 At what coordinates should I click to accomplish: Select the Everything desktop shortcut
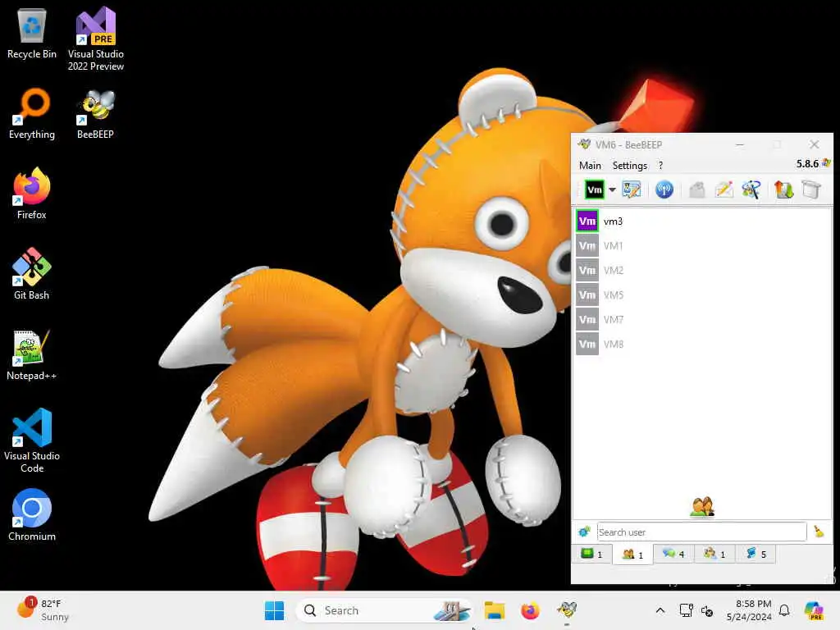[x=32, y=113]
